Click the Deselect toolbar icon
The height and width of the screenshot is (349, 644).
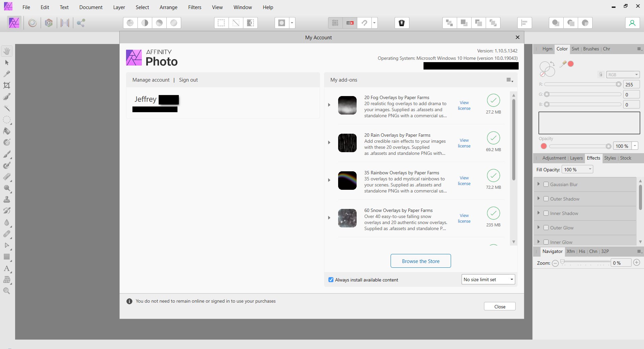(x=236, y=23)
